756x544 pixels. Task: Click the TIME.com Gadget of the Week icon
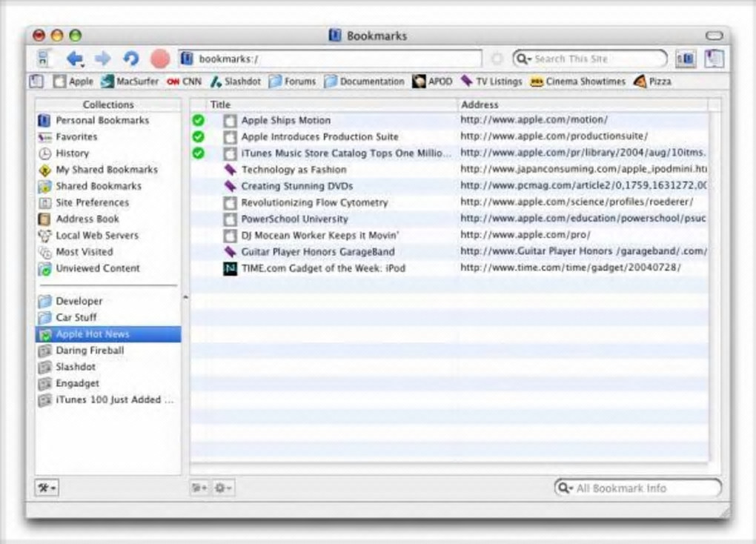[x=230, y=268]
